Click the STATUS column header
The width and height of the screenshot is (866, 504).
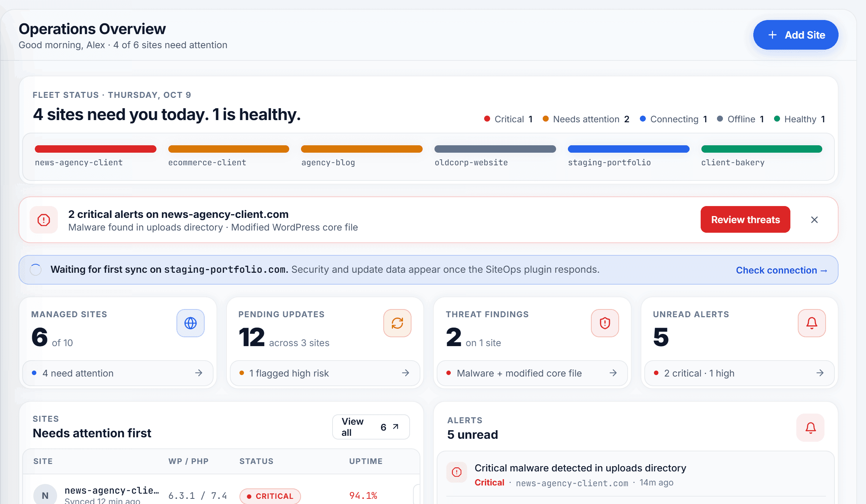coord(256,461)
